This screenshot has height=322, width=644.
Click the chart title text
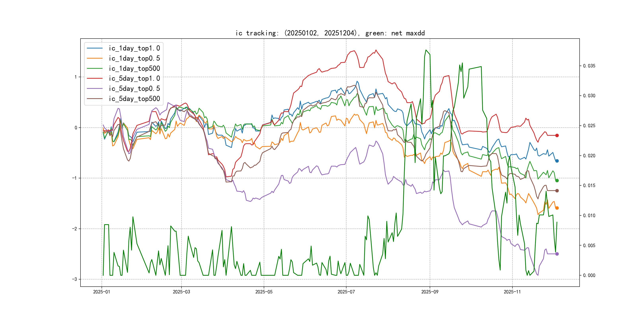[x=330, y=33]
